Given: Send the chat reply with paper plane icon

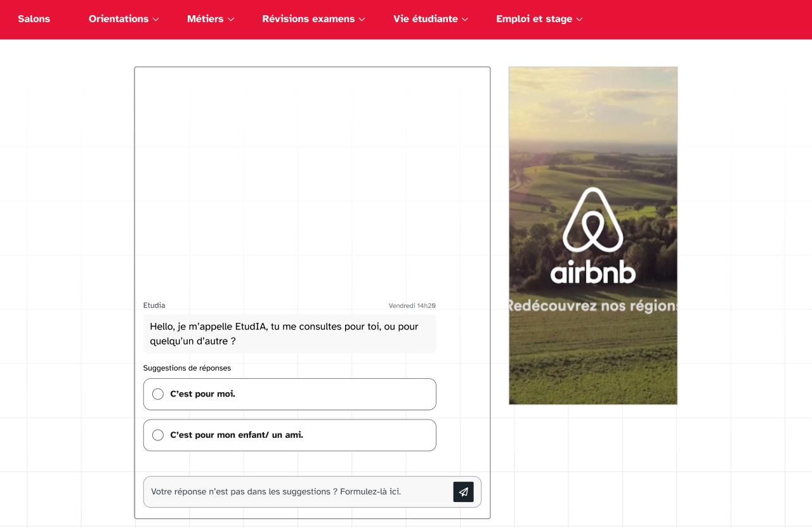Looking at the screenshot, I should [x=463, y=492].
